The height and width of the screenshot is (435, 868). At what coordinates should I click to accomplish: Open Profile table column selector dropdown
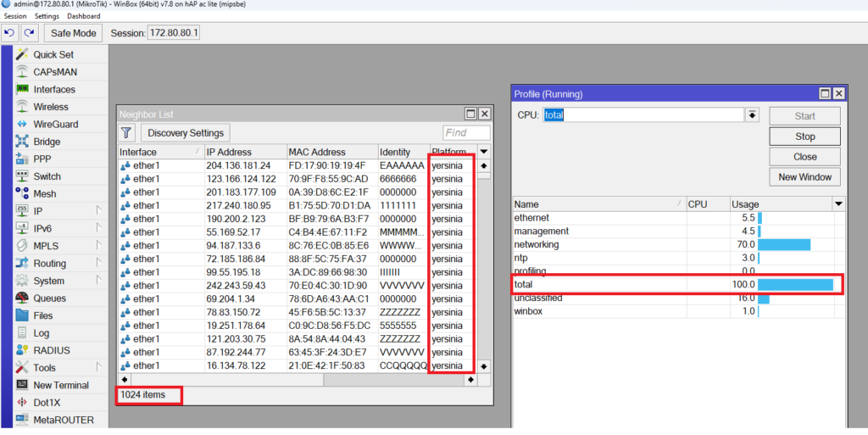(x=838, y=204)
